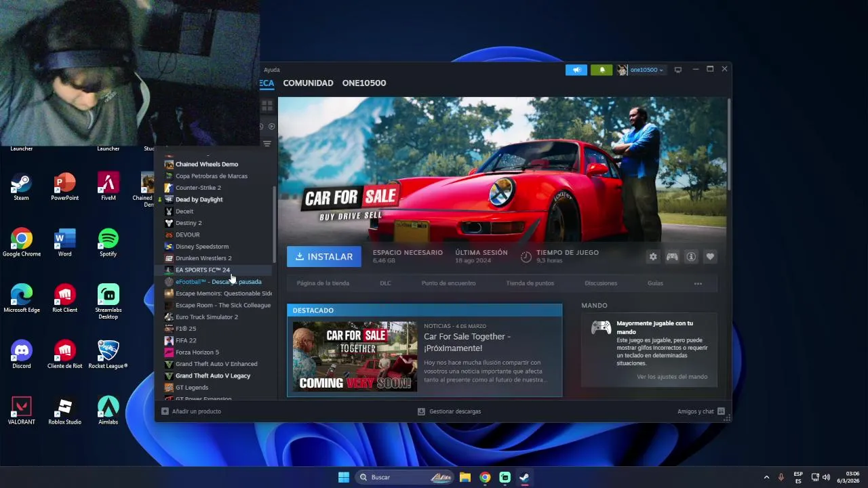Switch to the COMUNIDAD tab
The height and width of the screenshot is (488, 868).
tap(308, 83)
